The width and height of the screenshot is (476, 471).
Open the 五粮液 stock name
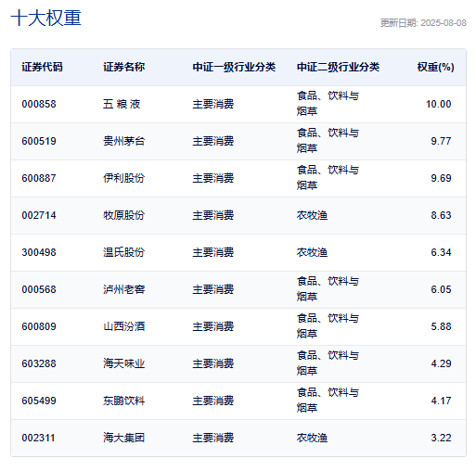(x=122, y=104)
